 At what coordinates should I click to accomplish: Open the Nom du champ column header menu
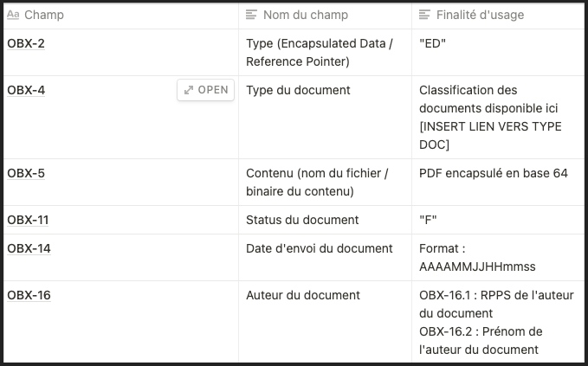click(x=325, y=15)
